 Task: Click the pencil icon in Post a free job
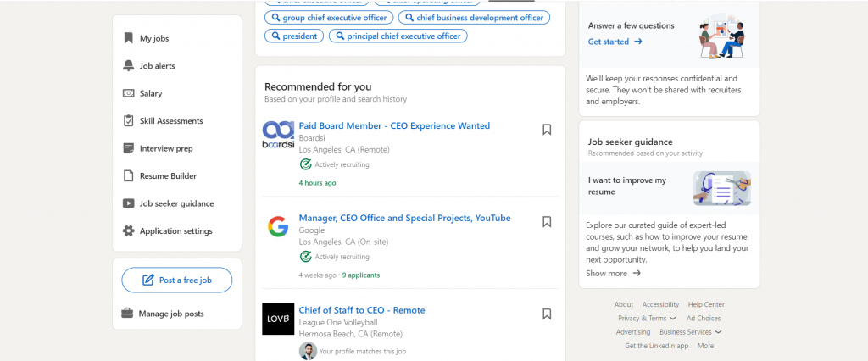click(x=147, y=280)
